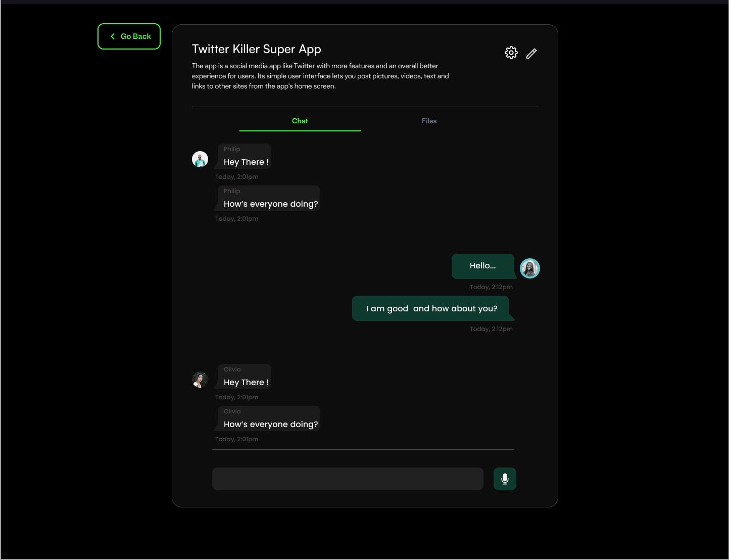The width and height of the screenshot is (729, 560).
Task: Open project settings gear icon
Action: pyautogui.click(x=511, y=53)
